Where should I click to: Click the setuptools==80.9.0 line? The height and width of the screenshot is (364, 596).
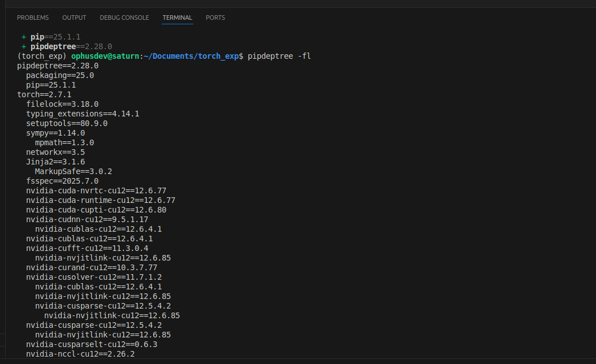[x=67, y=123]
